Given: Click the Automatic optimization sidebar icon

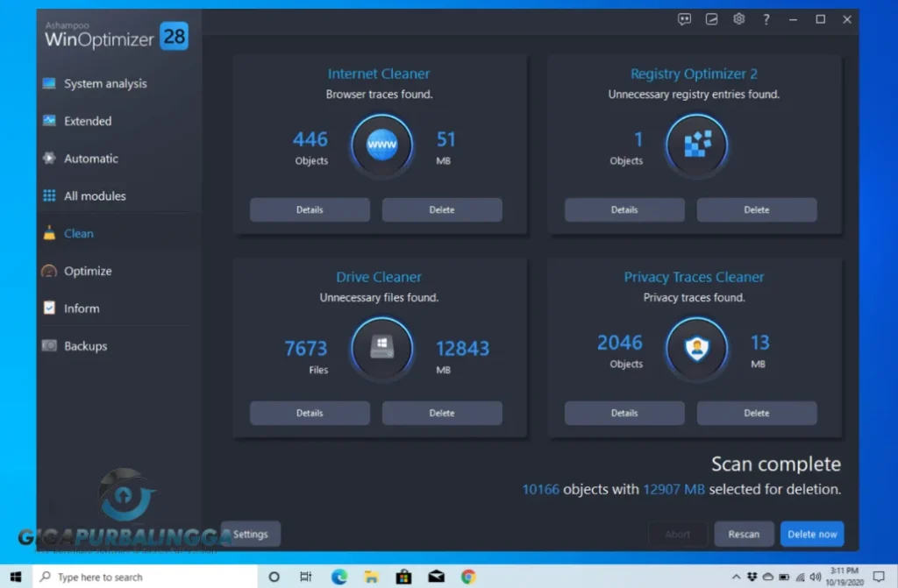Looking at the screenshot, I should pos(51,159).
